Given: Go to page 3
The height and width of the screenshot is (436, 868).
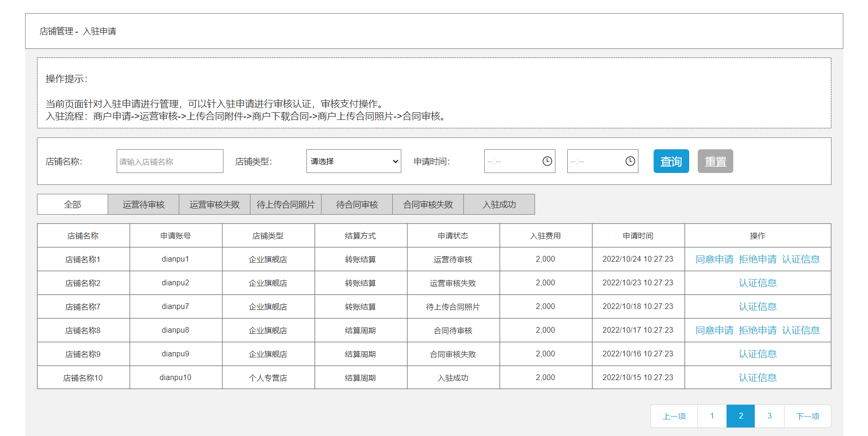Looking at the screenshot, I should click(x=769, y=416).
